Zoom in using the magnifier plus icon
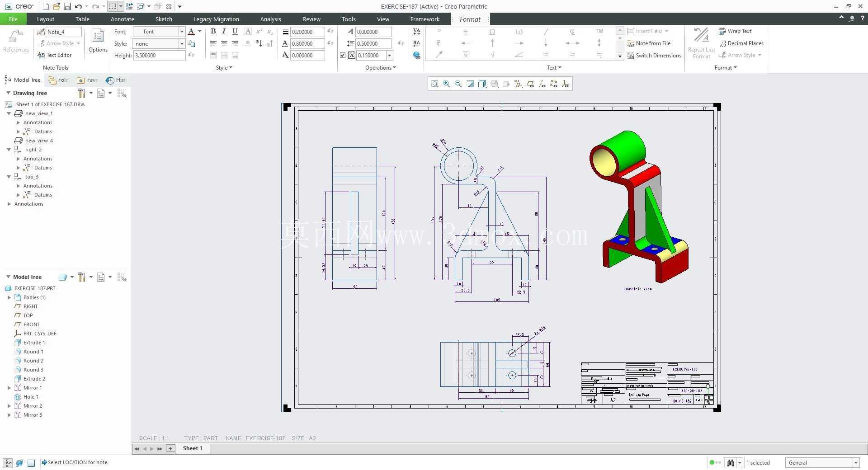 (446, 84)
